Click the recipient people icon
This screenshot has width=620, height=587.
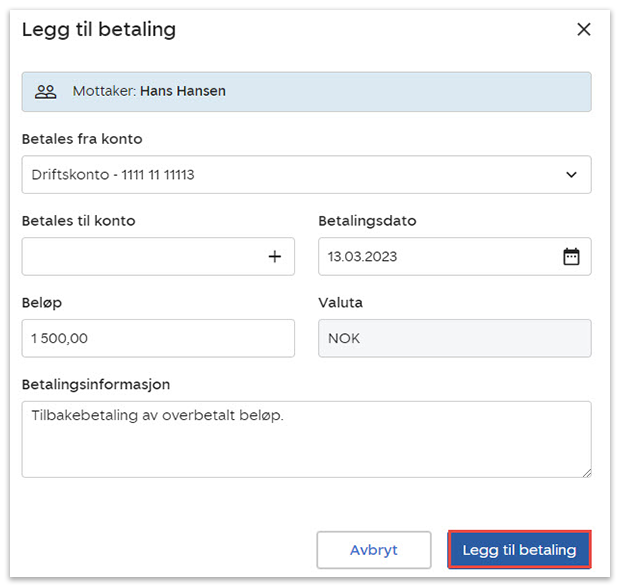(x=46, y=91)
